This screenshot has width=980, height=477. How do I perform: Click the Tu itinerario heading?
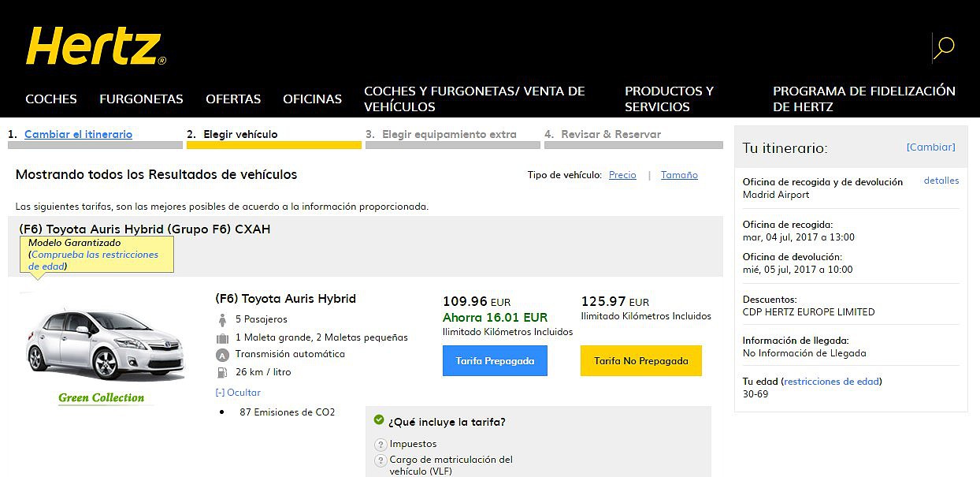coord(785,148)
